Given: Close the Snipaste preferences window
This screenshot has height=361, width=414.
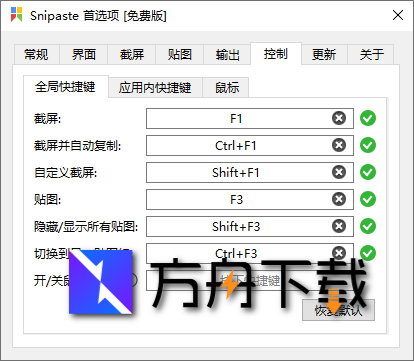Looking at the screenshot, I should 398,15.
